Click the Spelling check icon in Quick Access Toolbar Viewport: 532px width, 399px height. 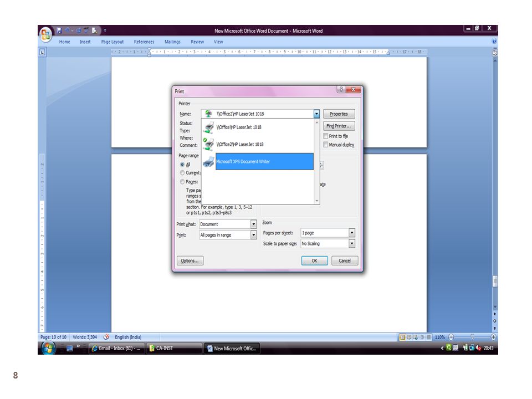(86, 30)
